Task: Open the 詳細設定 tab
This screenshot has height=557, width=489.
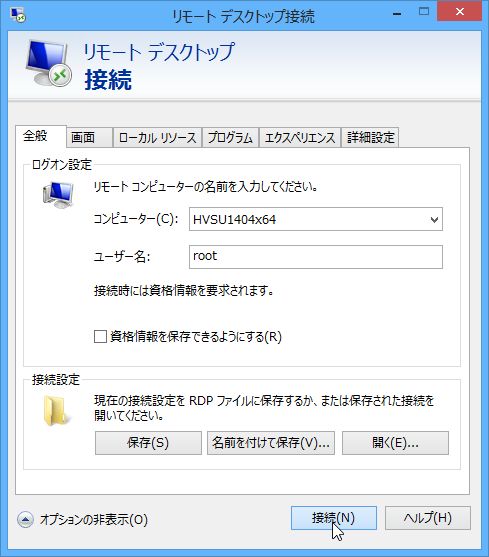Action: point(370,137)
